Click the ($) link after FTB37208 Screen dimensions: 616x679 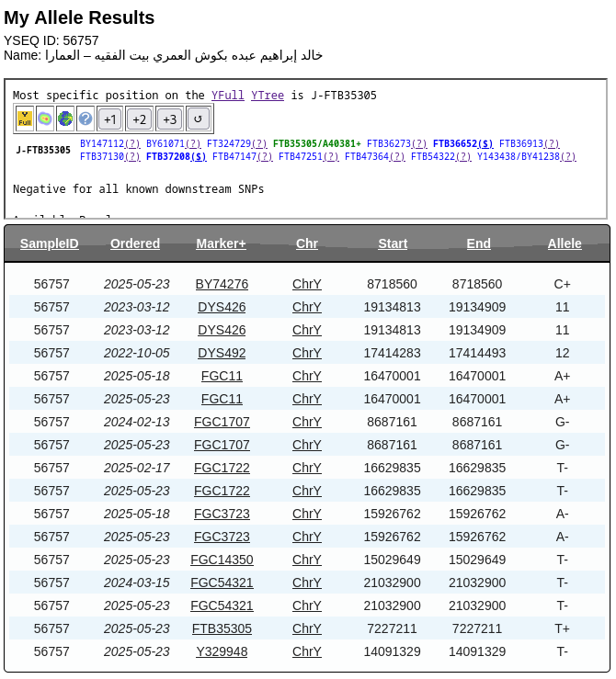(x=199, y=156)
